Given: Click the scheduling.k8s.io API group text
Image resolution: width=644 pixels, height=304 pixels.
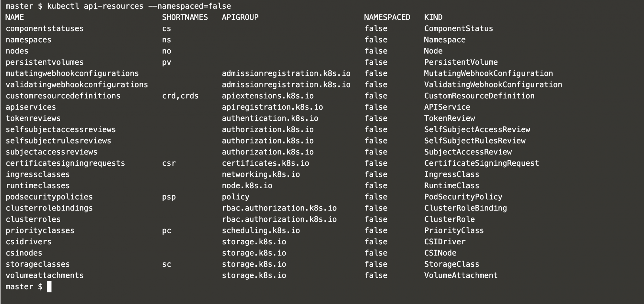Looking at the screenshot, I should click(261, 230).
